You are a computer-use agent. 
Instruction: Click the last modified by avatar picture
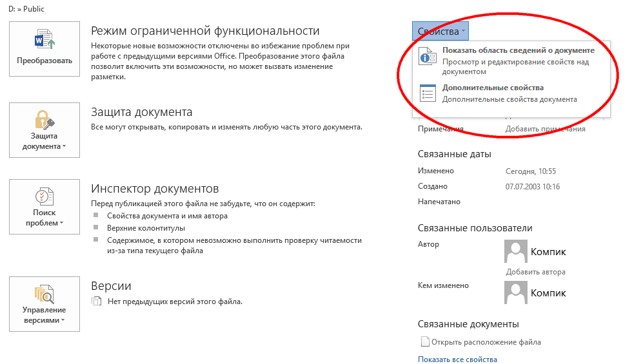(x=516, y=292)
